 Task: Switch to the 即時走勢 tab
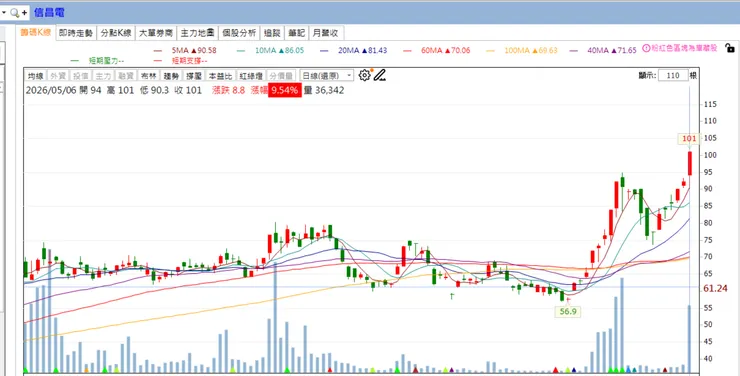[x=76, y=33]
